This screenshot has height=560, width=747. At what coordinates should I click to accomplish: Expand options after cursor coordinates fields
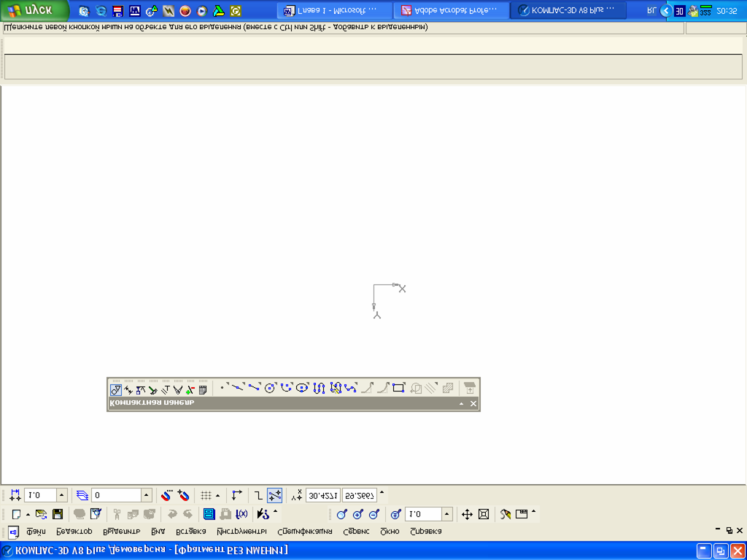382,491
